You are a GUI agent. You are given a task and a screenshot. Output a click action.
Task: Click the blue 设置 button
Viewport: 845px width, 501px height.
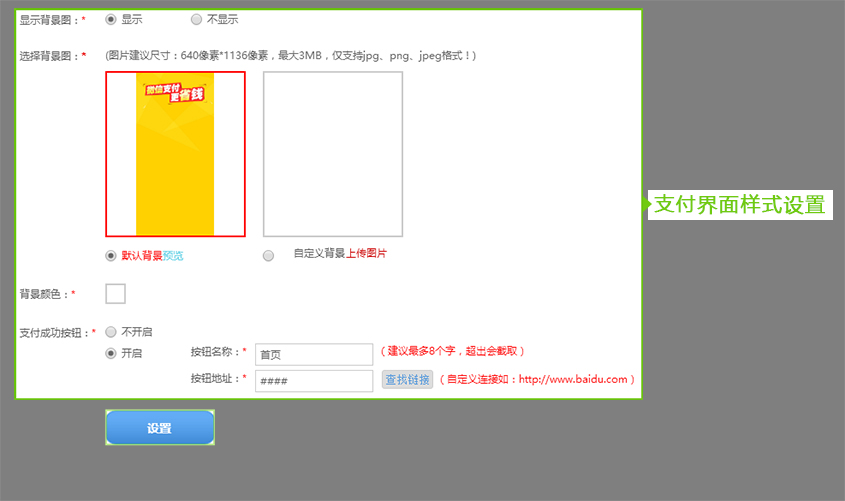pos(160,428)
